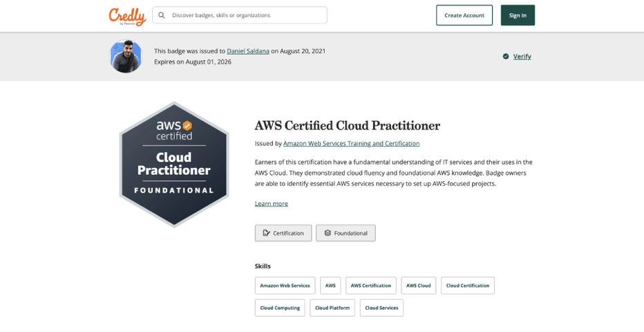Click the Verify link
This screenshot has width=644, height=332.
click(x=522, y=57)
